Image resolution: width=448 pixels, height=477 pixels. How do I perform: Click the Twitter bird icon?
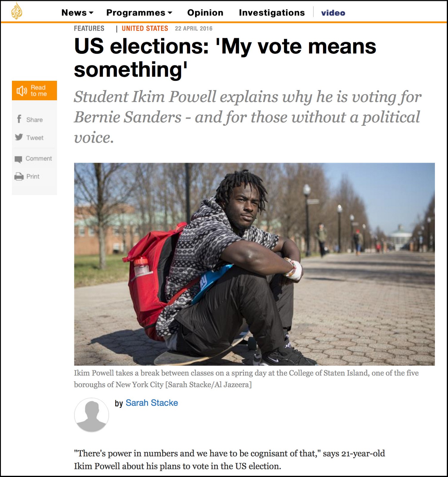click(19, 137)
